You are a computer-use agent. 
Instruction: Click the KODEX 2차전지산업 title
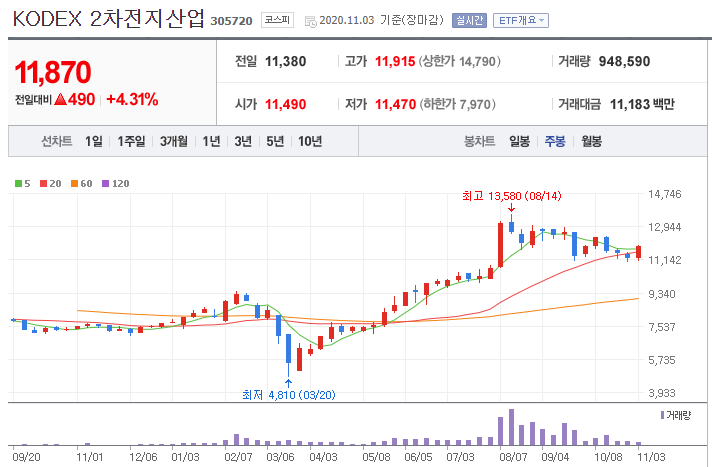click(x=109, y=19)
